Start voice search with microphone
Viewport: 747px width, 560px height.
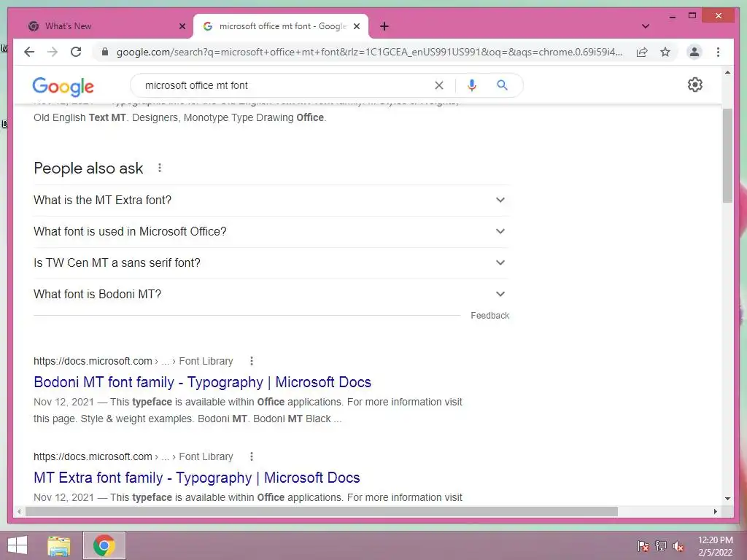472,85
